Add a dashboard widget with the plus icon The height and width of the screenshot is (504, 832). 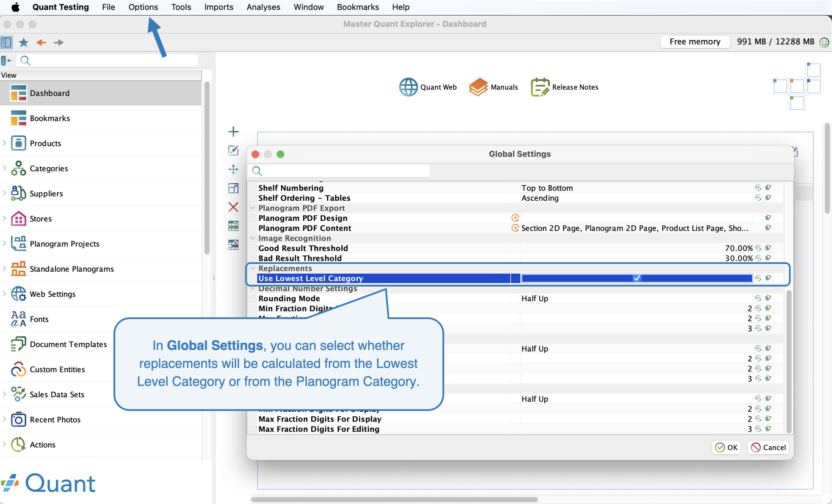point(233,131)
